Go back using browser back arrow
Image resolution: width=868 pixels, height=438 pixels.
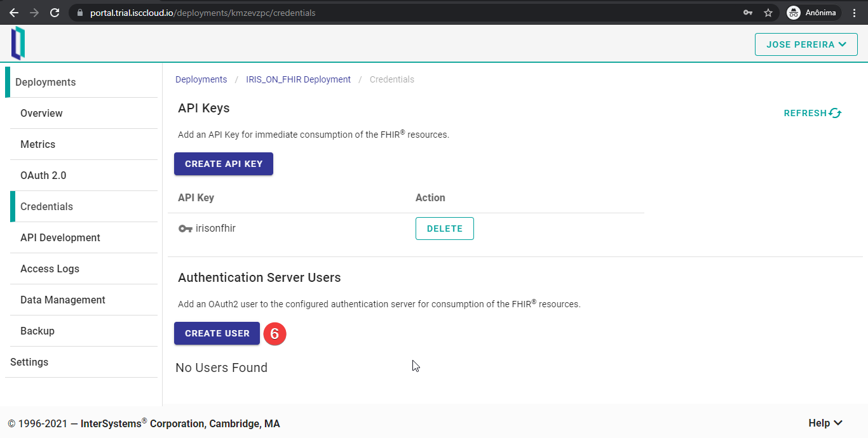point(14,13)
